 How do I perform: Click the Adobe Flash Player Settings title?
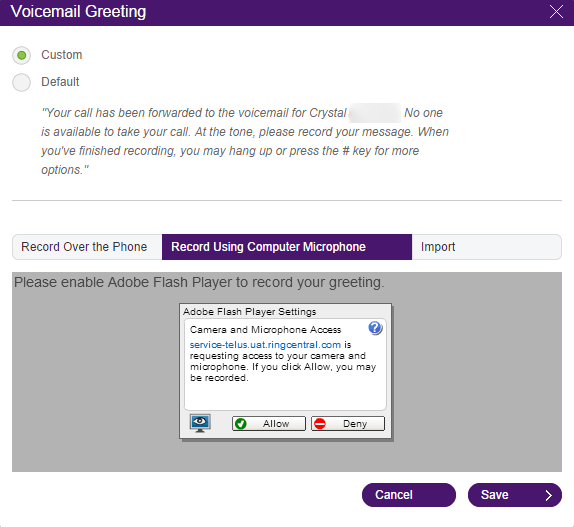point(249,311)
